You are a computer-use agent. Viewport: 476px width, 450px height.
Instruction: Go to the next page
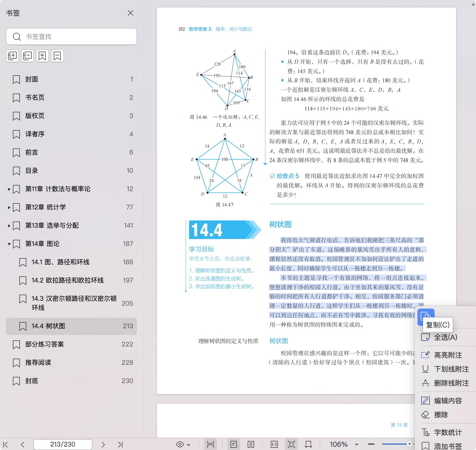(x=103, y=444)
